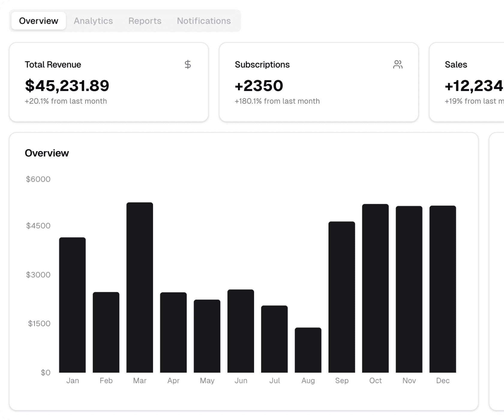Click the September bar in the chart

pyautogui.click(x=342, y=297)
